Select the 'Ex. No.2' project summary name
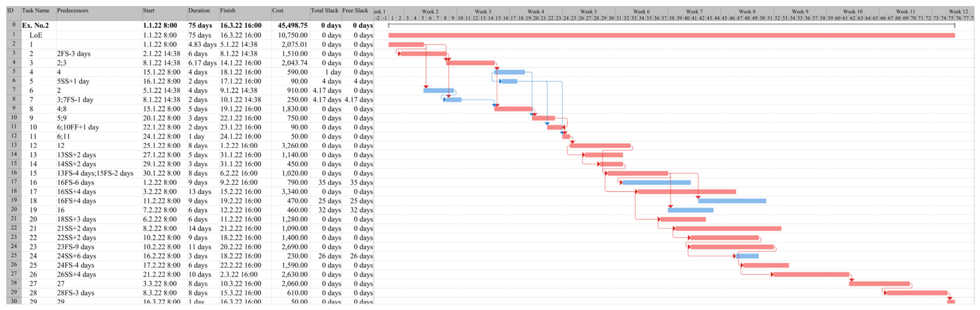980x310 pixels. tap(35, 25)
